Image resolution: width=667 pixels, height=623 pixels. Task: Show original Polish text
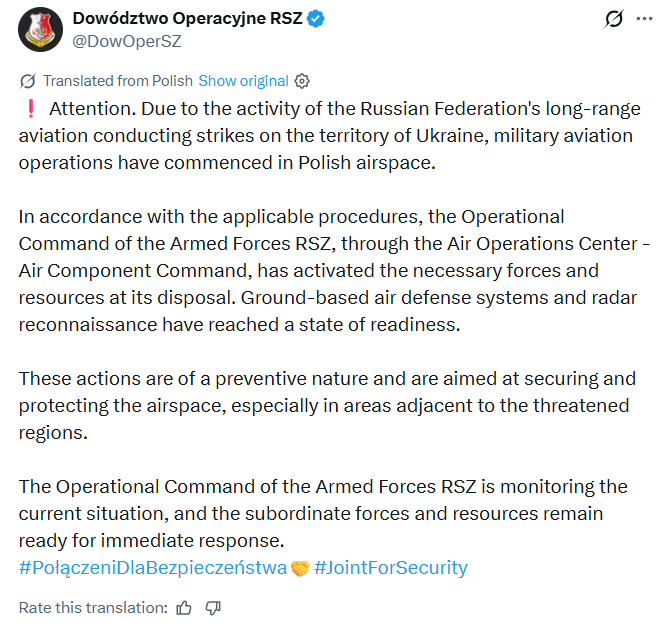point(243,81)
